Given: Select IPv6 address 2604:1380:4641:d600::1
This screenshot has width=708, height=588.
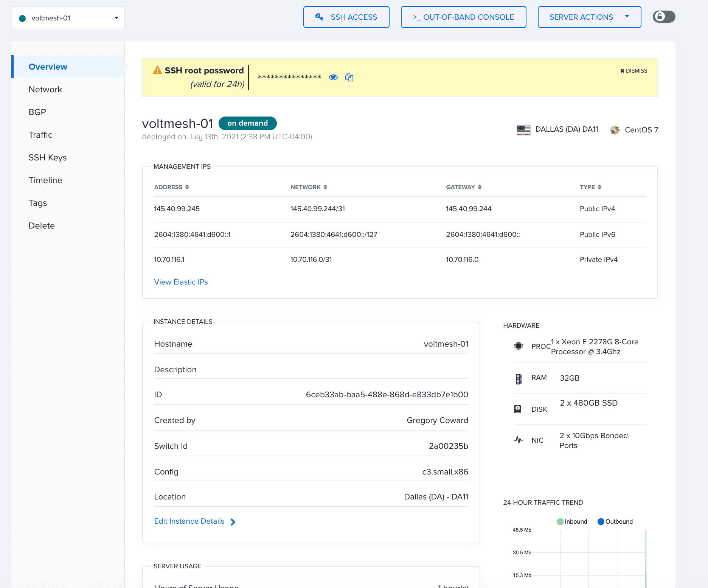Looking at the screenshot, I should 192,235.
